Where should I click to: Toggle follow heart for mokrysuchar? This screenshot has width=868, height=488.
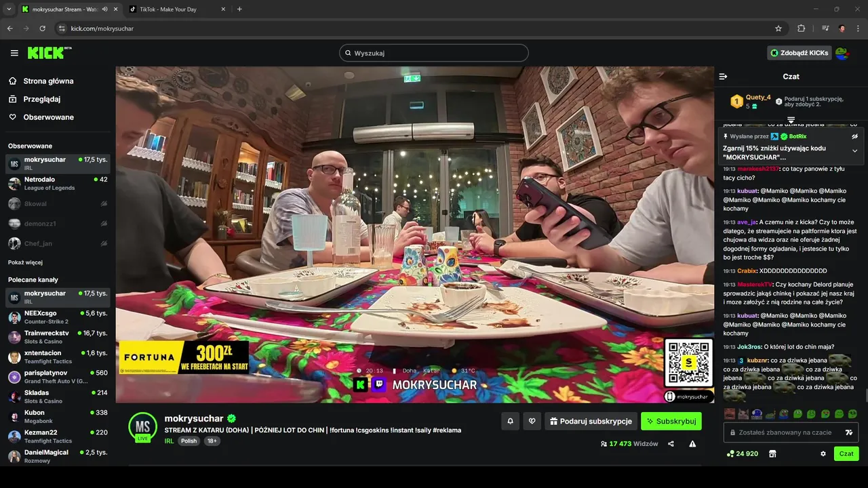[x=532, y=421]
